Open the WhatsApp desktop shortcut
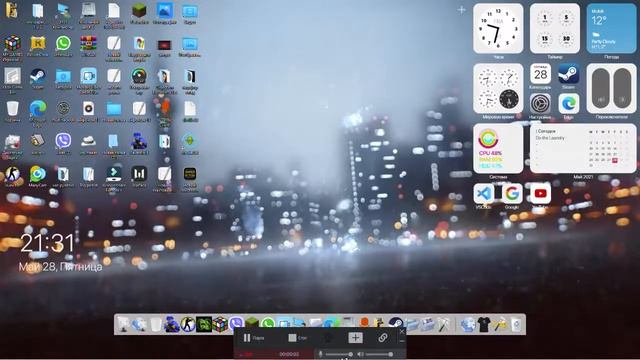This screenshot has height=360, width=640. coord(63,43)
